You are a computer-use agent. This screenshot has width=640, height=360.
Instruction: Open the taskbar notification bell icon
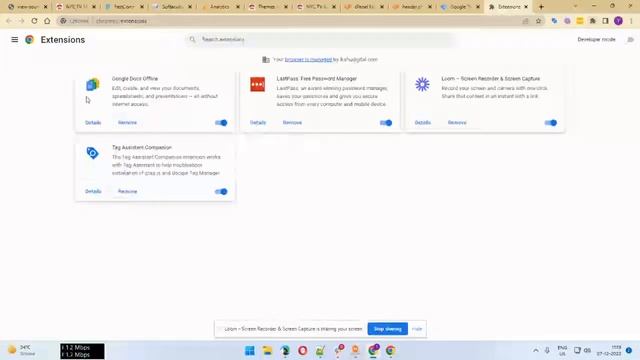629,350
